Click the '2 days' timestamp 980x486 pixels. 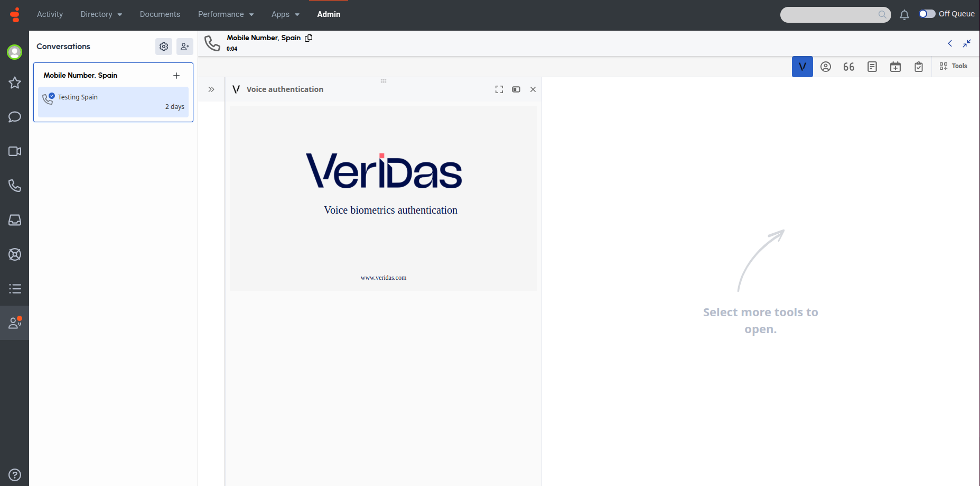[175, 107]
